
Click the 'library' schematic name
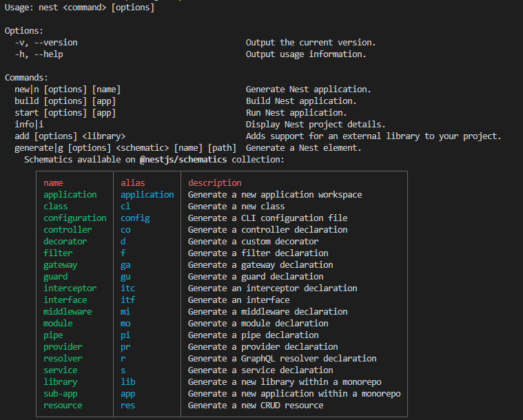coord(61,382)
